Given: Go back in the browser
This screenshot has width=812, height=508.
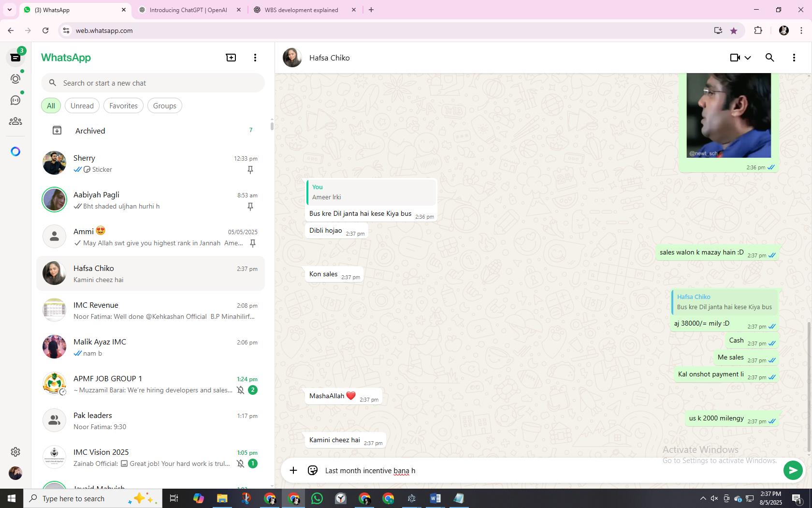Looking at the screenshot, I should pyautogui.click(x=11, y=30).
